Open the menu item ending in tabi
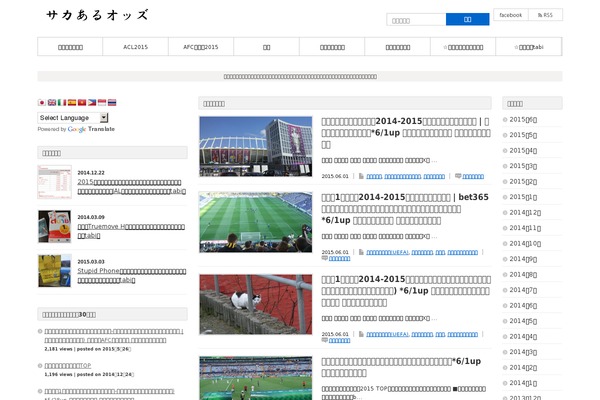The image size is (600, 400). pos(529,47)
